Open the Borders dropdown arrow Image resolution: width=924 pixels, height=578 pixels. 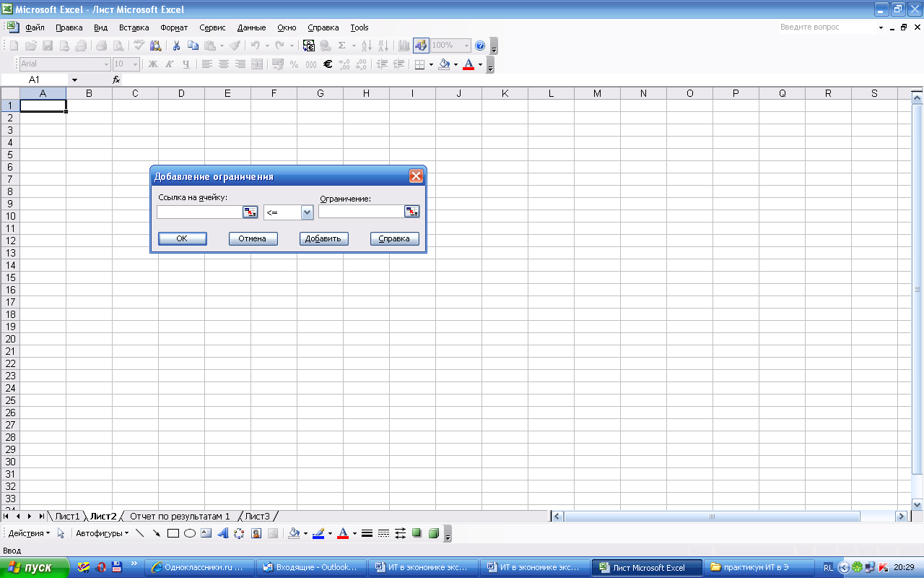[431, 64]
